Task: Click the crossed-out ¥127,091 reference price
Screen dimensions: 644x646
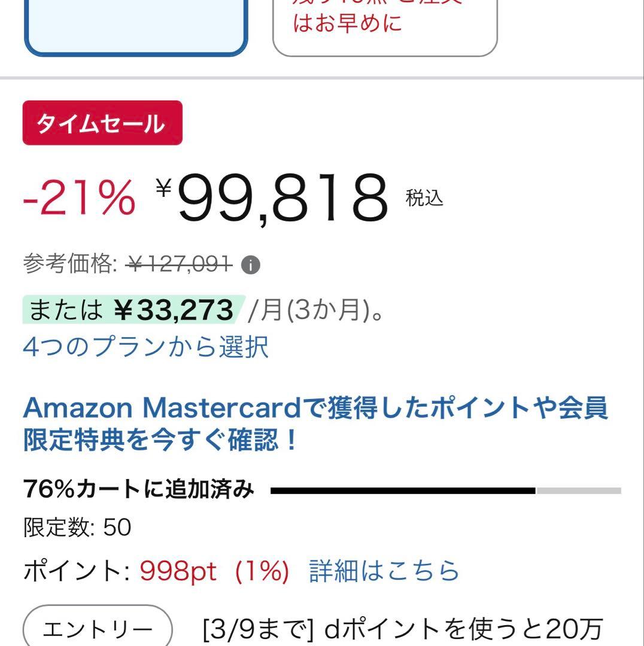Action: click(x=180, y=264)
